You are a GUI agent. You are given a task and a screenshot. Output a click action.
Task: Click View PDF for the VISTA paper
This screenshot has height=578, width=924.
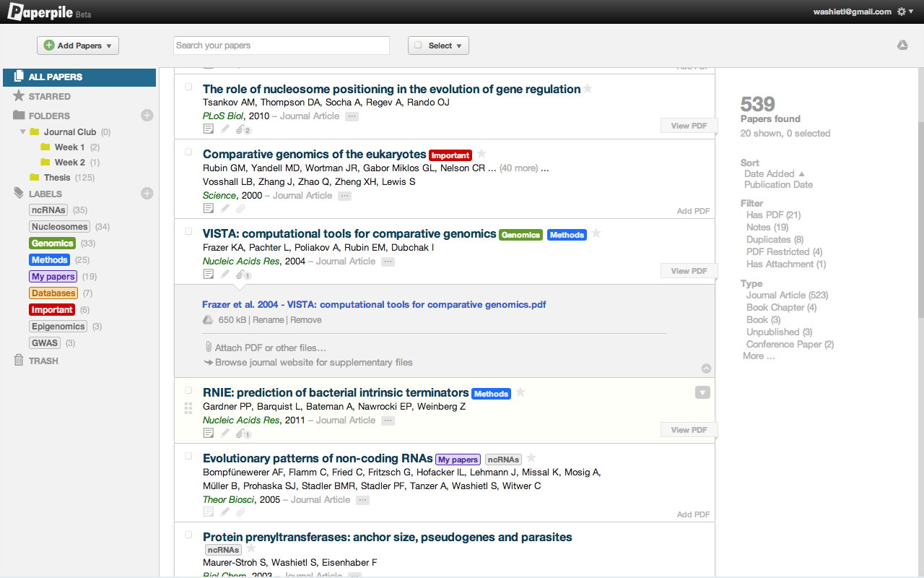click(689, 270)
